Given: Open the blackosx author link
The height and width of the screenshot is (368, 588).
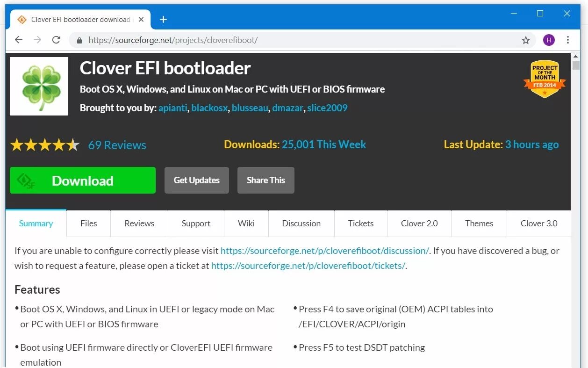Looking at the screenshot, I should point(209,108).
